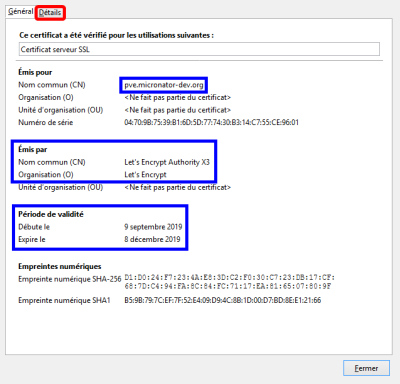Click the Empreinte numérique SHA-256 label

69,279
